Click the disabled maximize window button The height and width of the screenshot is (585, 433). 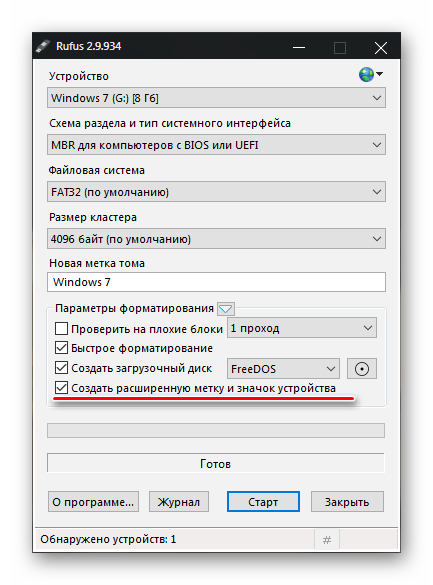coord(340,48)
